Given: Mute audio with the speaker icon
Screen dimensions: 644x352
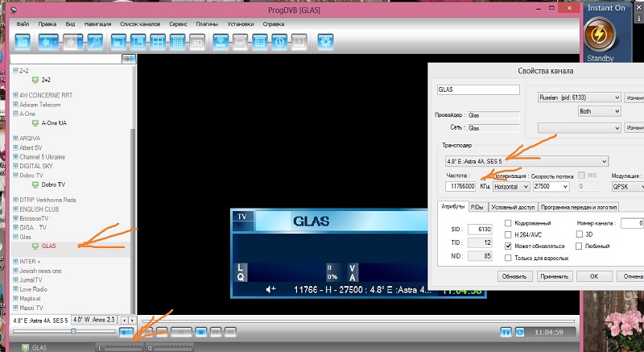Looking at the screenshot, I should [127, 332].
